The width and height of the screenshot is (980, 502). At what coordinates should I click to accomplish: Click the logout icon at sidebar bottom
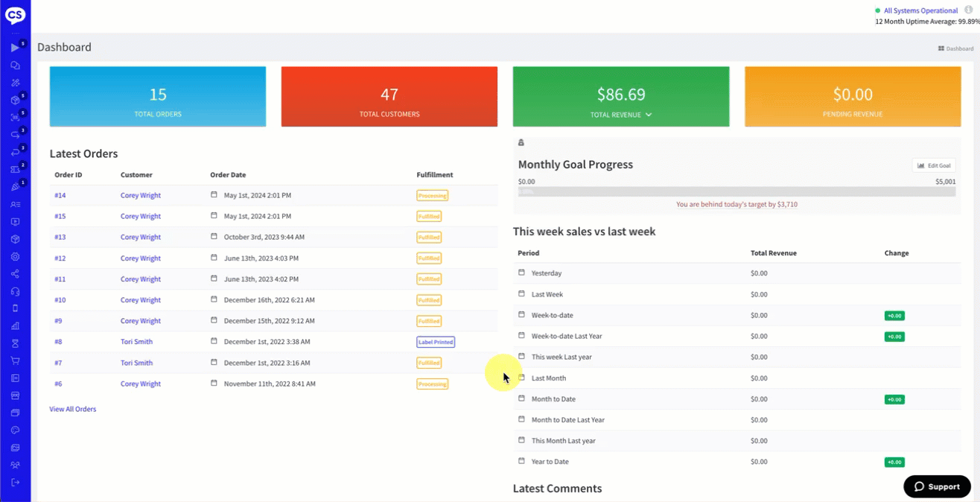(15, 483)
